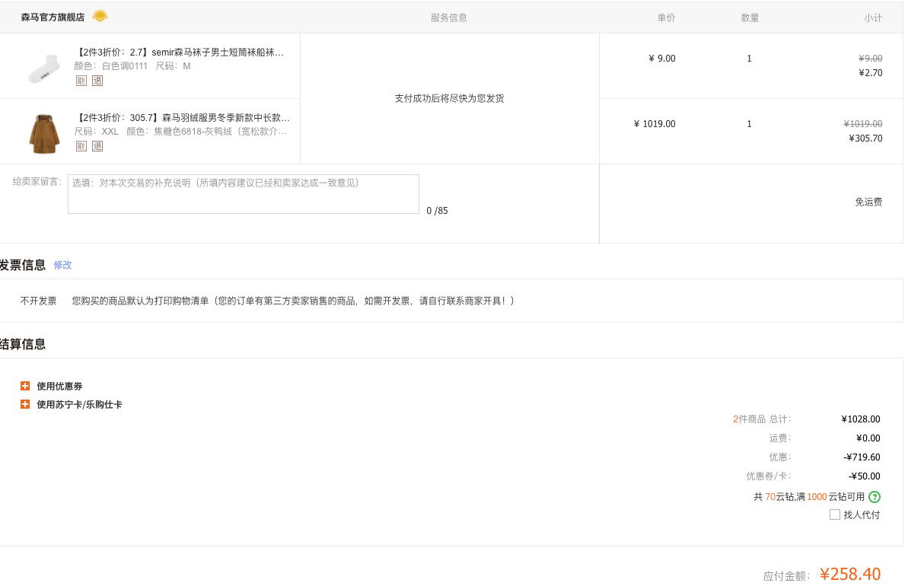Click the coupon deduction -¥50.00
Image resolution: width=924 pixels, height=586 pixels.
coord(865,476)
